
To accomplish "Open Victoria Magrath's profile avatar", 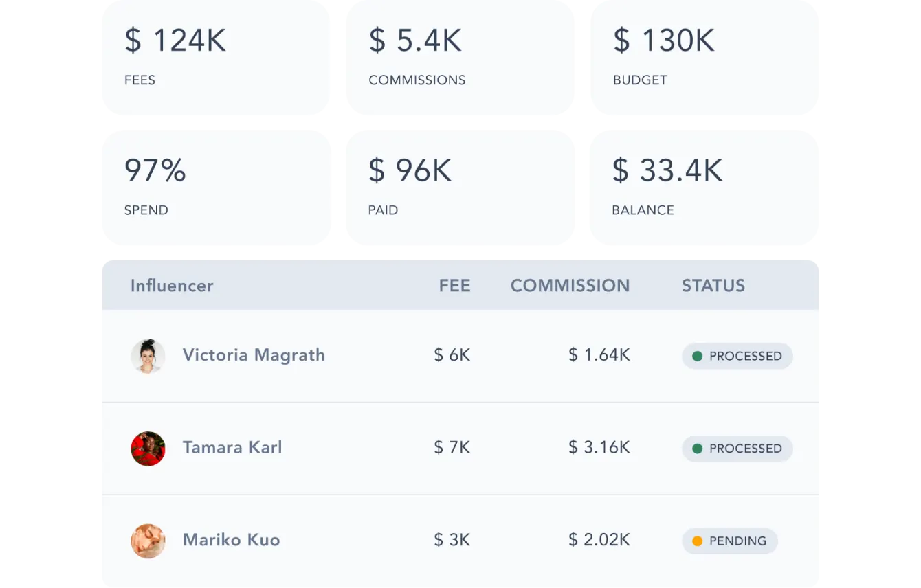I will [148, 355].
